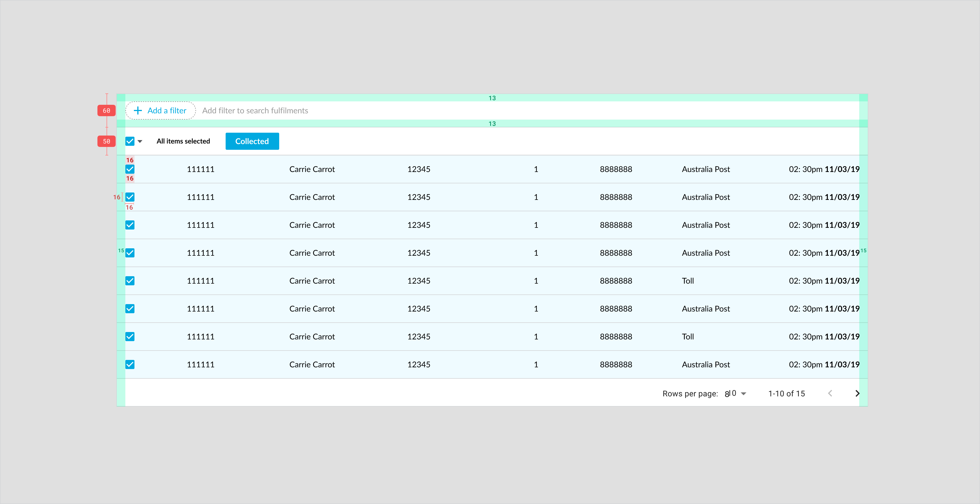Image resolution: width=980 pixels, height=504 pixels.
Task: Toggle the checkbox in the third row
Action: coord(130,225)
